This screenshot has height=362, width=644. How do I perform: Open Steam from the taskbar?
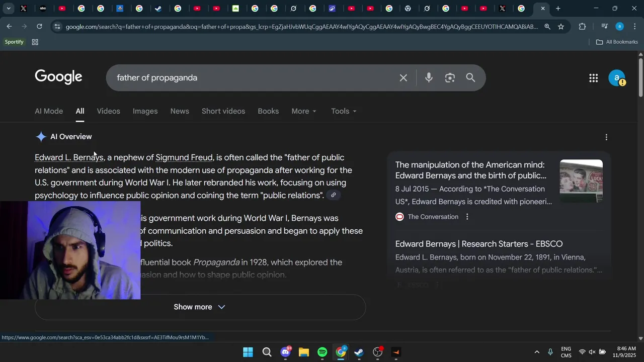click(x=359, y=352)
